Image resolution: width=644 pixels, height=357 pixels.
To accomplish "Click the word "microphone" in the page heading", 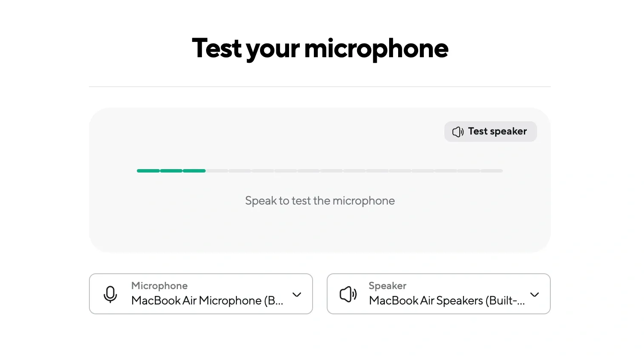I will coord(376,48).
